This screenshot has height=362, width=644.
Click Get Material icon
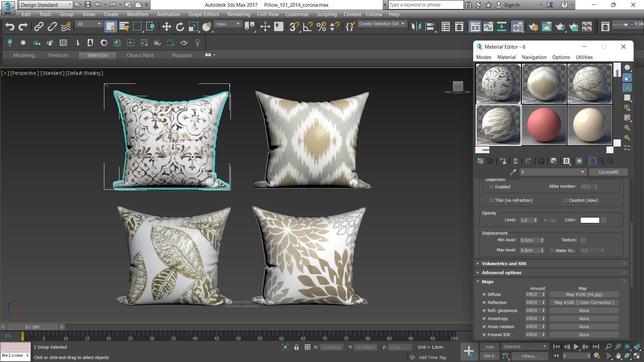click(480, 161)
